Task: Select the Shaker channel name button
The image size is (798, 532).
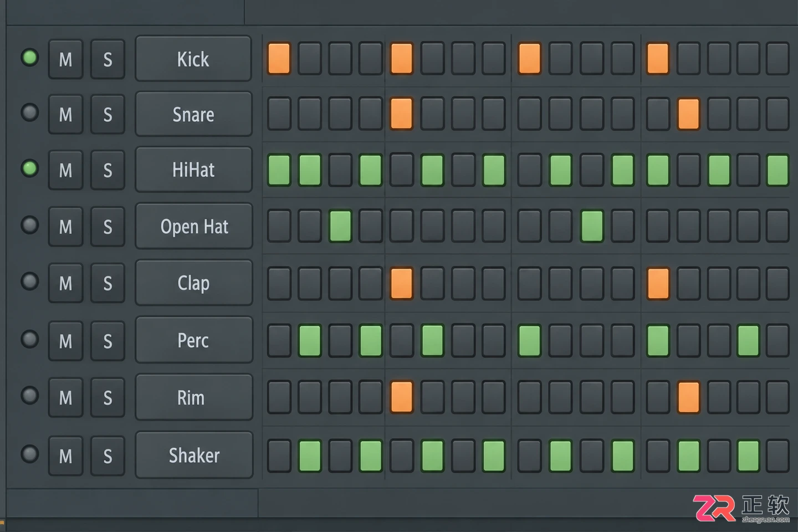Action: point(193,455)
